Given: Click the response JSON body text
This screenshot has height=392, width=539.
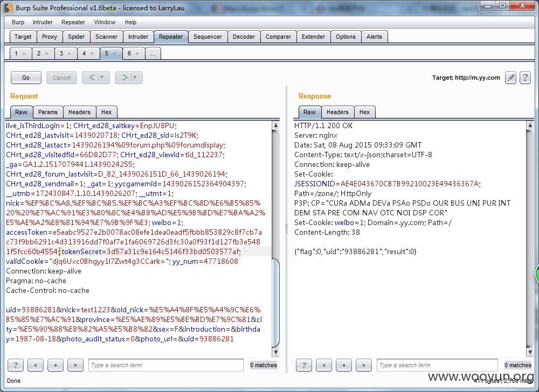Looking at the screenshot, I should coord(355,251).
